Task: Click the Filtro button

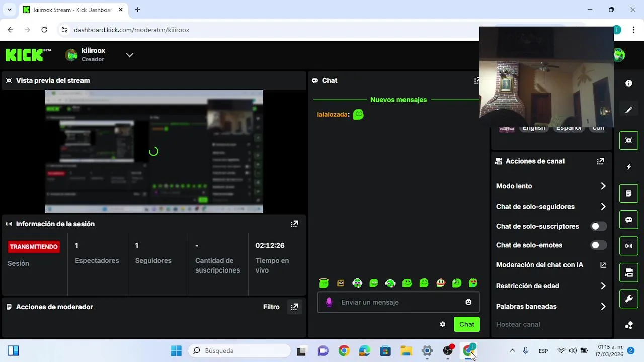Action: pyautogui.click(x=271, y=307)
